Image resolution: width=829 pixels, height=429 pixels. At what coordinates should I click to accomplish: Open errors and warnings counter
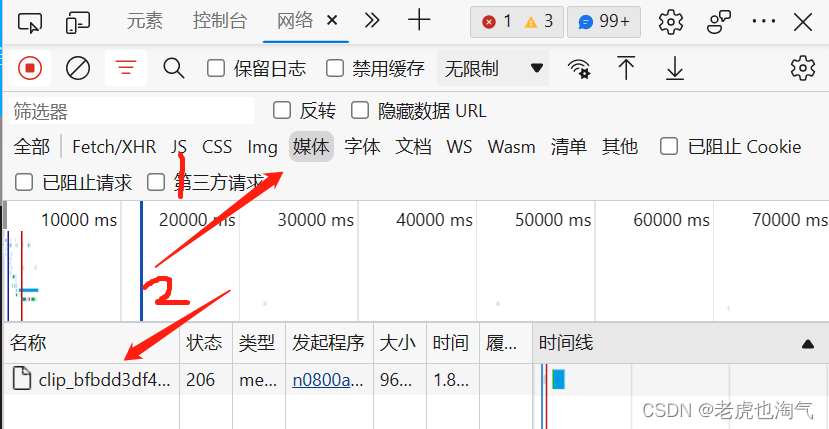517,22
